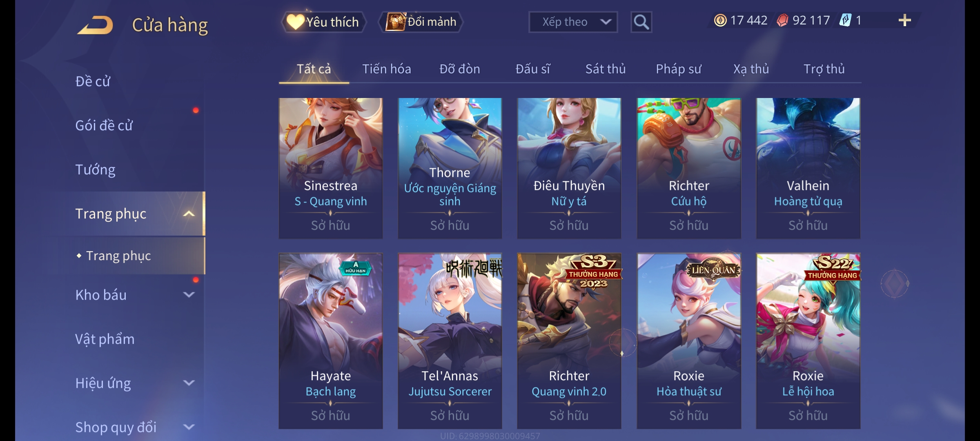980x441 pixels.
Task: Tap the back arrow beside Cửa hàng
Action: click(x=96, y=25)
